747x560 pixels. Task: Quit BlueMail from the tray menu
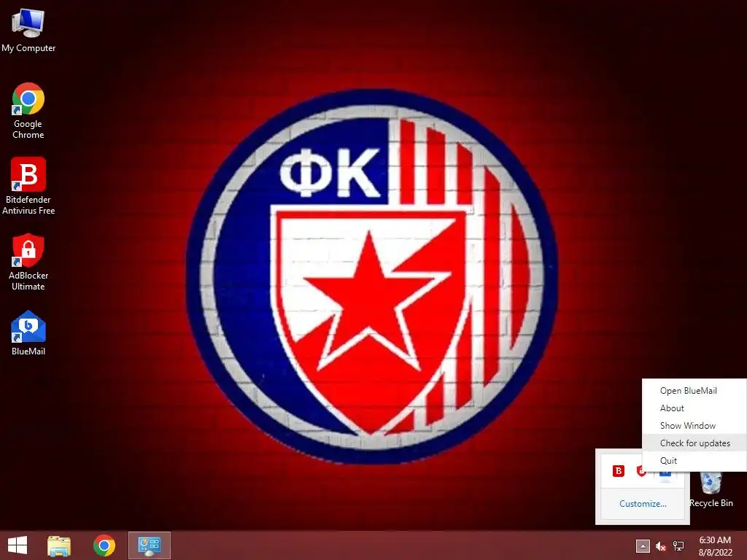coord(694,461)
